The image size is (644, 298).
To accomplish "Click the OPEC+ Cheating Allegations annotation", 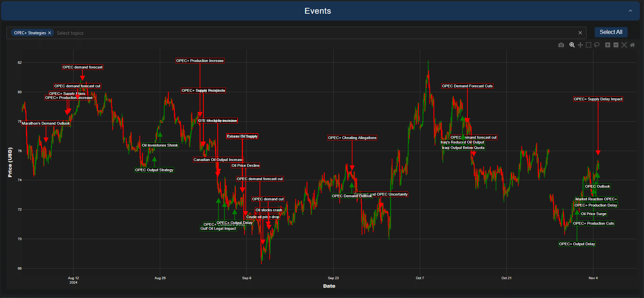I will (x=352, y=138).
